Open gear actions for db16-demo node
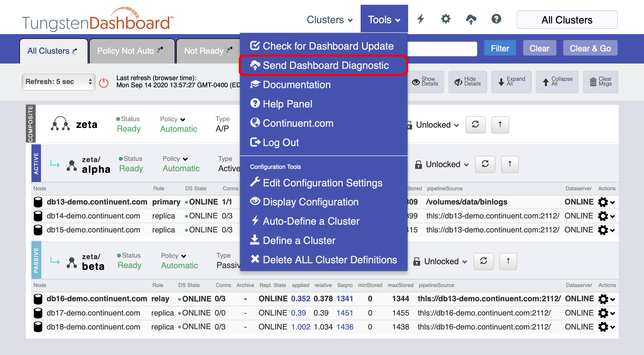Image resolution: width=644 pixels, height=355 pixels. (606, 299)
